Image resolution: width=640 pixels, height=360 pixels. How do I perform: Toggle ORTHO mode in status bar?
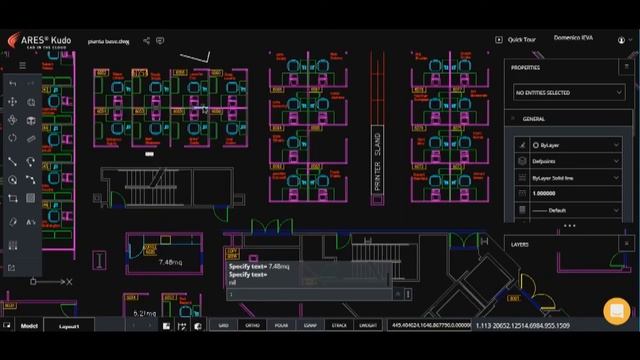coord(252,325)
